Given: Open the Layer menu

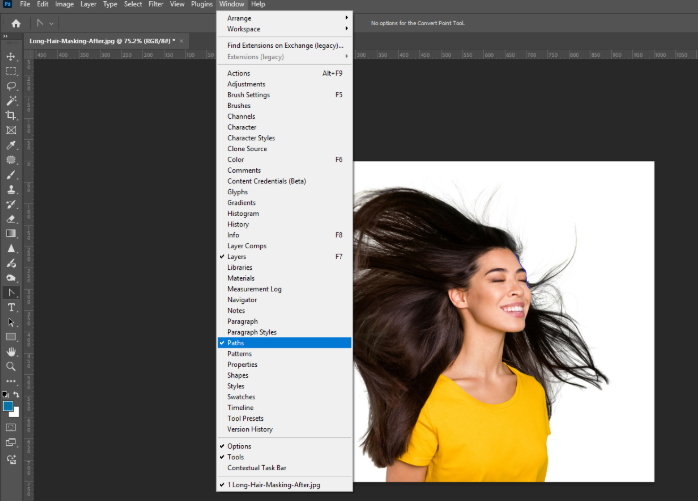Looking at the screenshot, I should [88, 4].
